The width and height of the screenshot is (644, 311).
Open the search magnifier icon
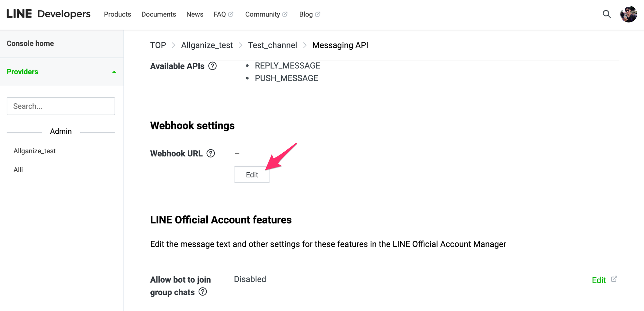(x=607, y=14)
